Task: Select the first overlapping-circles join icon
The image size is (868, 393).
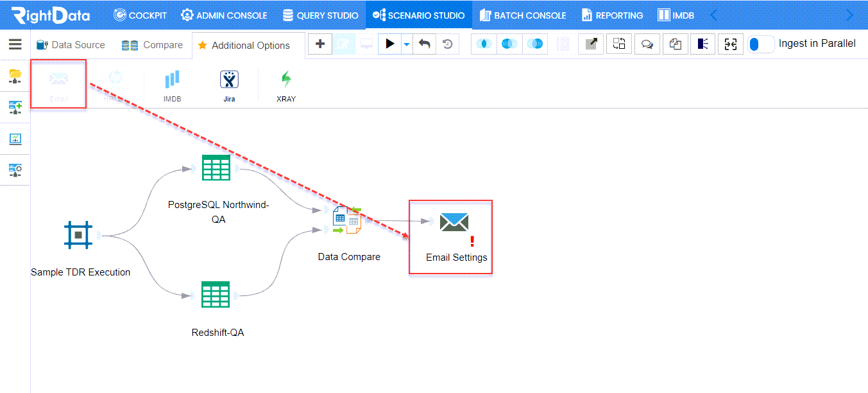Action: point(484,44)
